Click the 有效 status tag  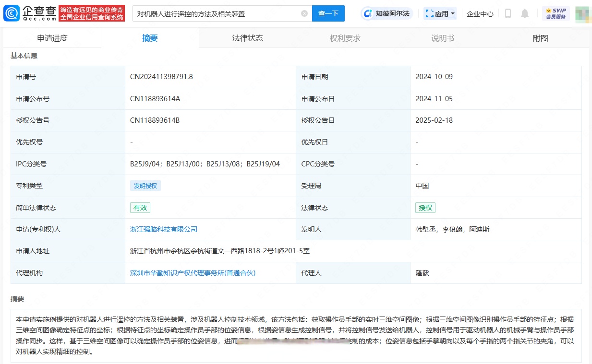140,208
